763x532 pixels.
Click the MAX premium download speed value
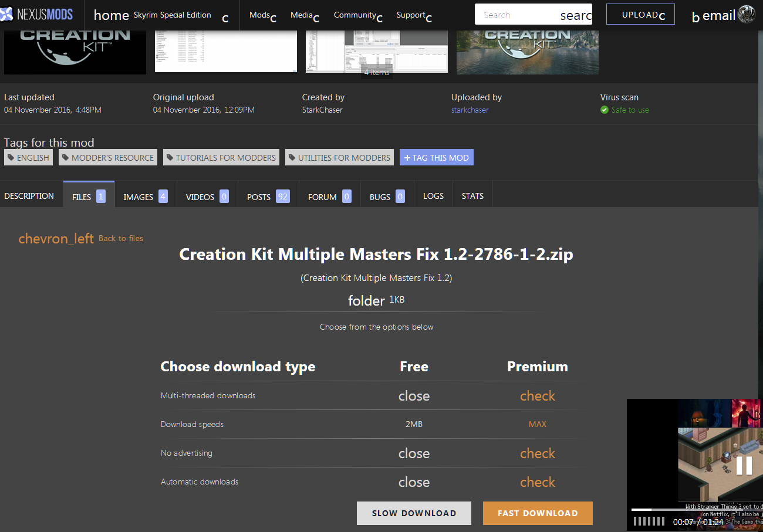tap(537, 424)
